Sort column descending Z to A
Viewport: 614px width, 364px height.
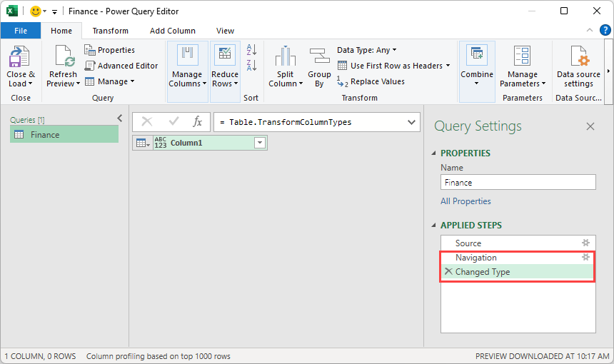251,65
